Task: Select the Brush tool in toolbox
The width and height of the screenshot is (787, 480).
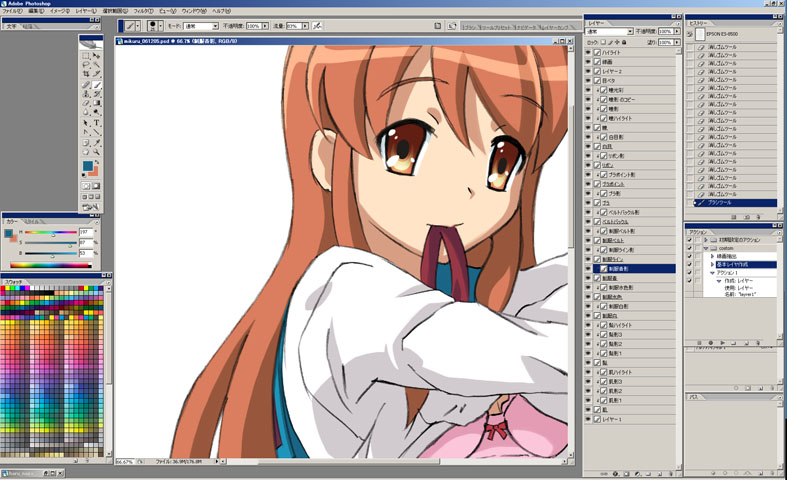Action: pyautogui.click(x=96, y=85)
